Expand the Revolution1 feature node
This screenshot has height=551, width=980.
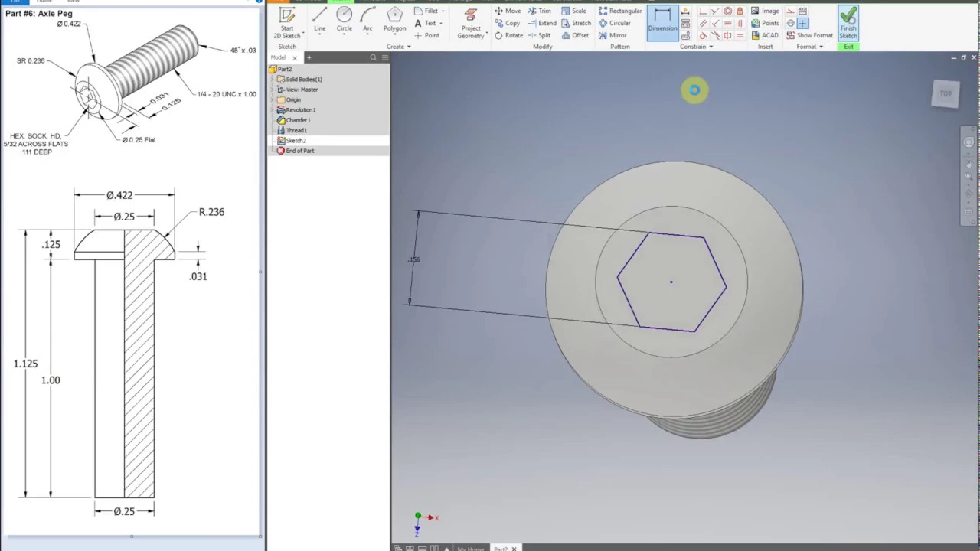coord(273,110)
